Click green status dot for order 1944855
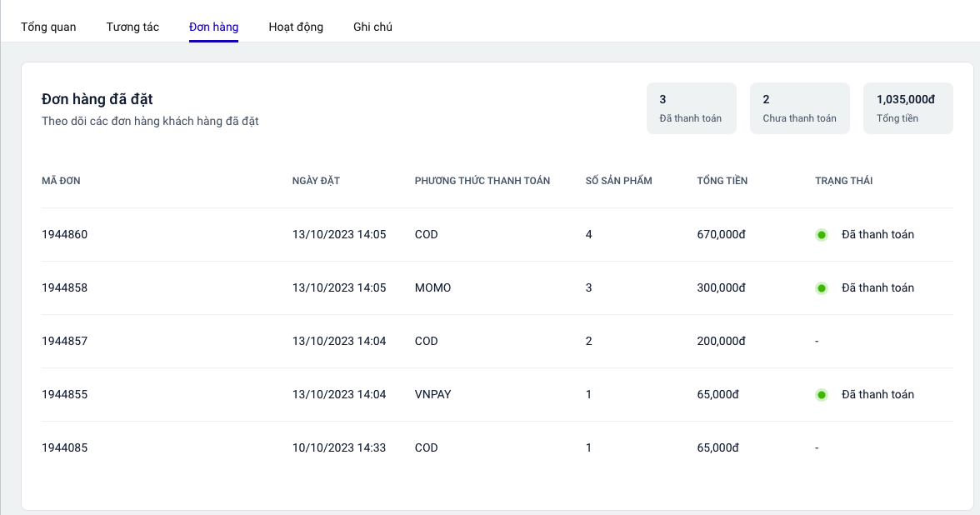Image resolution: width=980 pixels, height=515 pixels. (822, 395)
